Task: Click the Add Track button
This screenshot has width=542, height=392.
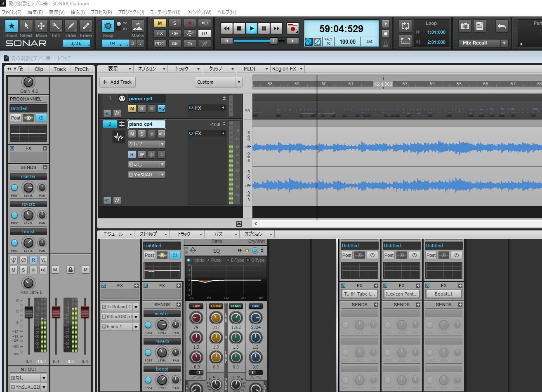Action: [x=117, y=82]
